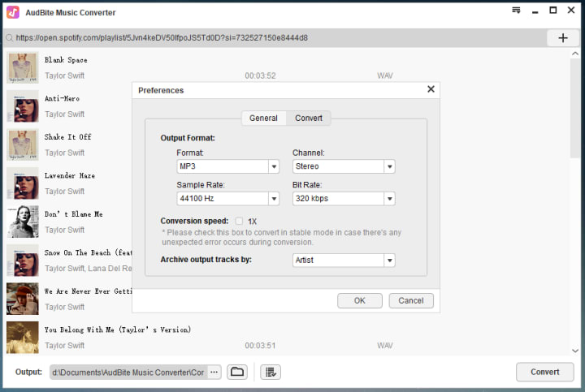
Task: Click Cancel in Preferences dialog
Action: (x=411, y=301)
